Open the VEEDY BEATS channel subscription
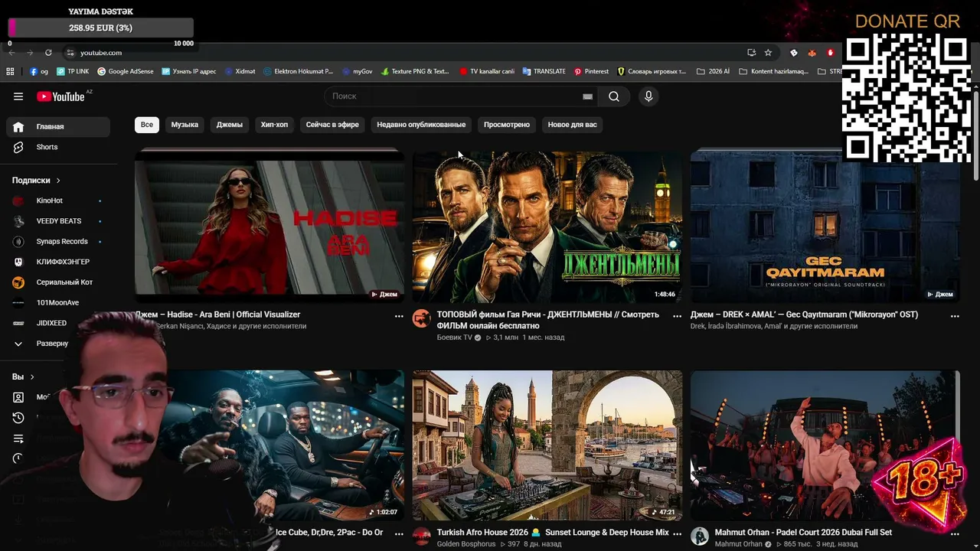The image size is (980, 551). click(x=58, y=221)
